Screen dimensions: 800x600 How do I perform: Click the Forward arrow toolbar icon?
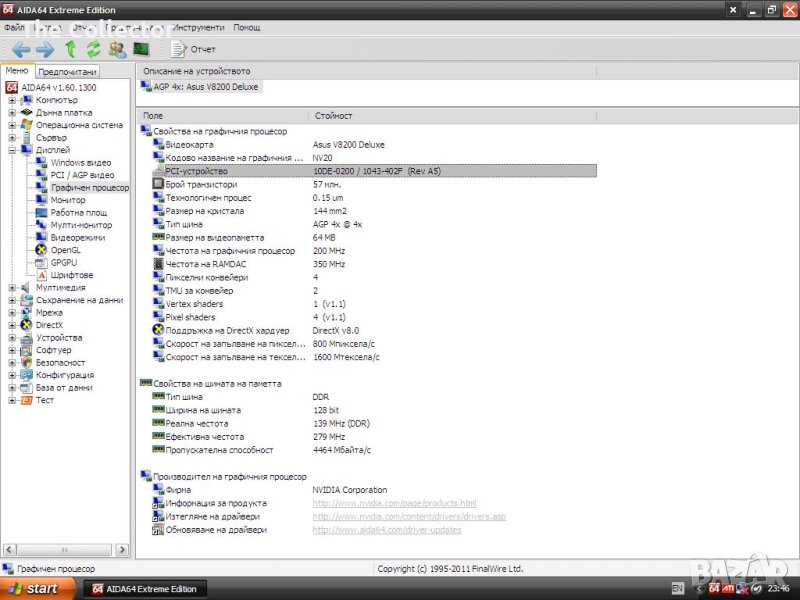coord(45,49)
